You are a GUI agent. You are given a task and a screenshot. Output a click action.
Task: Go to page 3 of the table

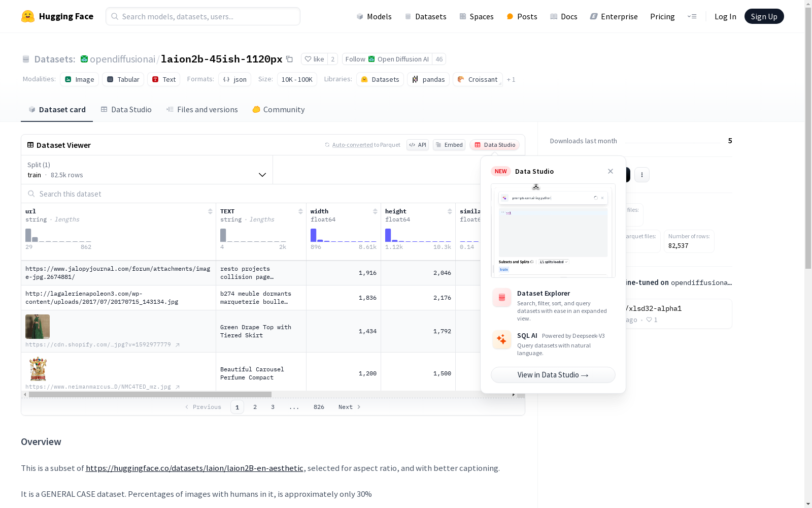273,407
